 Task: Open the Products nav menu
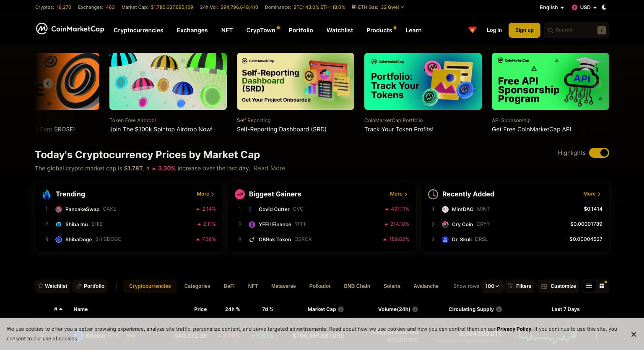point(379,30)
